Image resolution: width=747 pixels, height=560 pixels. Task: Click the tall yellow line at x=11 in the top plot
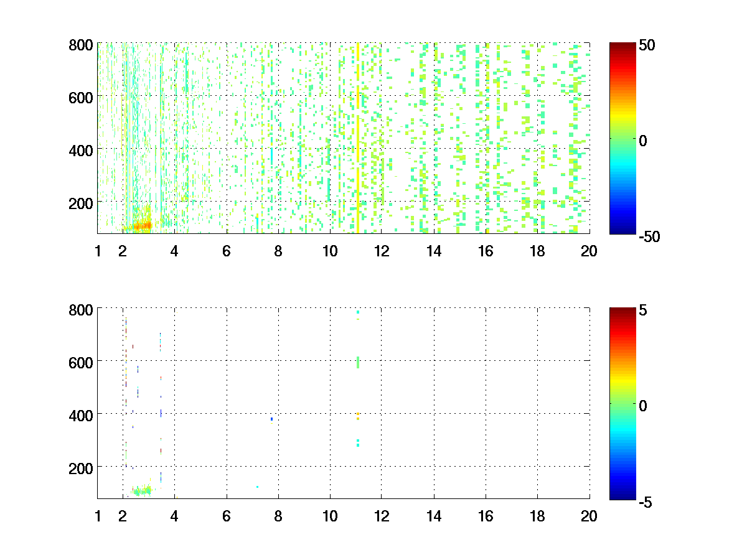pos(358,138)
